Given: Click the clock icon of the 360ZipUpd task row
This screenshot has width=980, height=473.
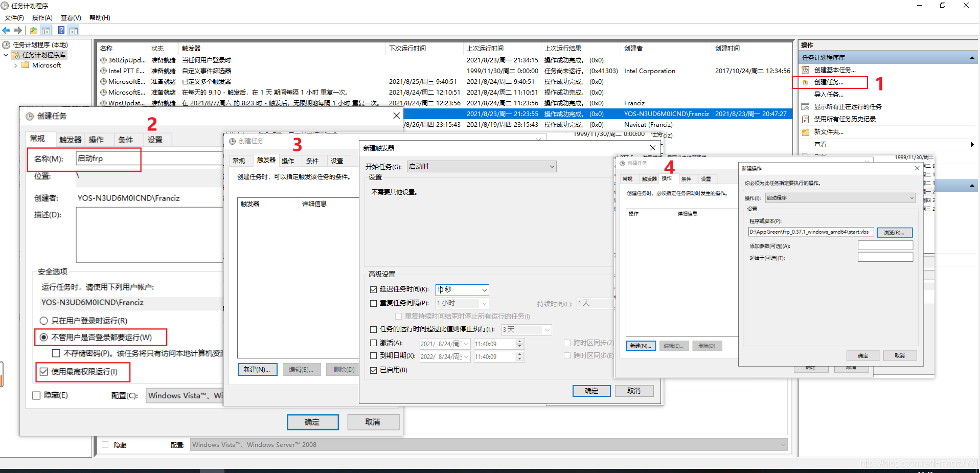Looking at the screenshot, I should pyautogui.click(x=104, y=60).
